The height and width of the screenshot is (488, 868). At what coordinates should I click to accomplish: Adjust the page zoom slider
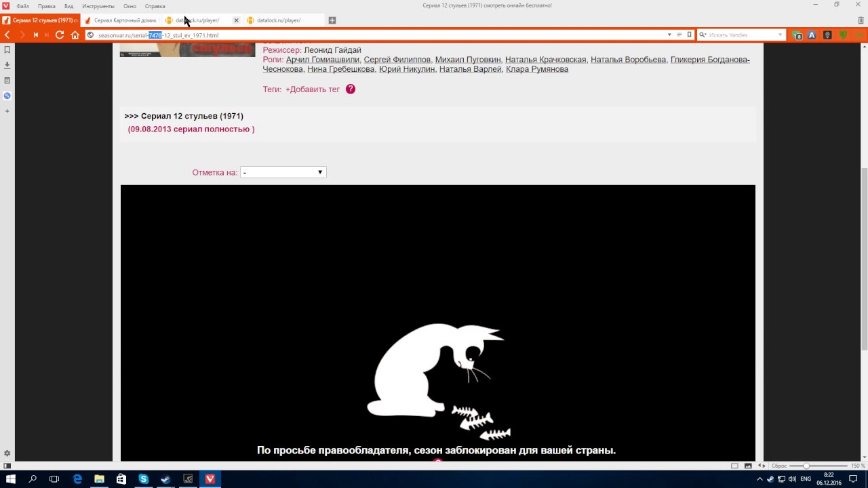817,466
